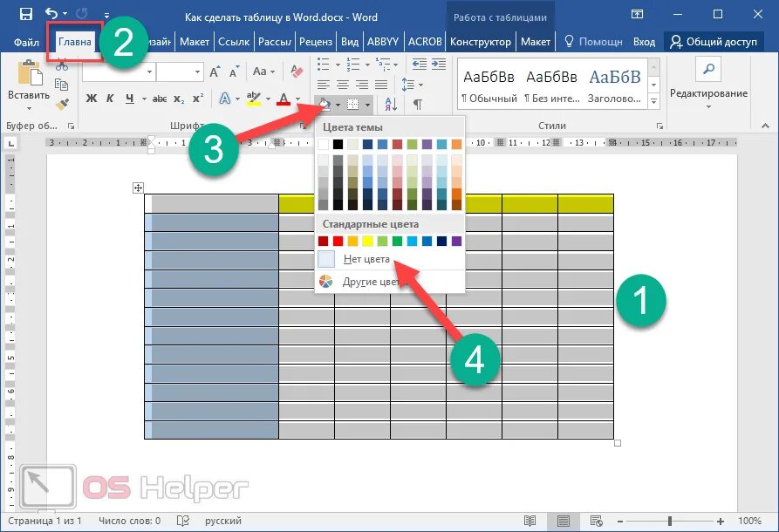
Task: Switch to the ACROB ribbon tab
Action: pos(425,42)
